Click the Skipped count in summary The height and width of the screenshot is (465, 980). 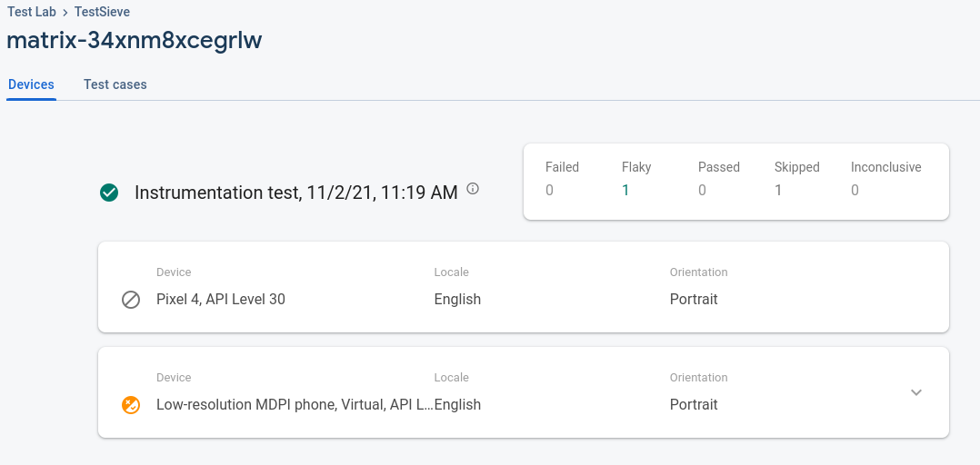point(778,190)
